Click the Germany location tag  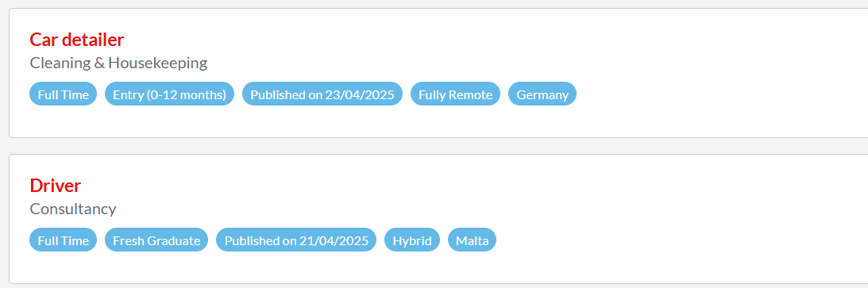(x=542, y=94)
